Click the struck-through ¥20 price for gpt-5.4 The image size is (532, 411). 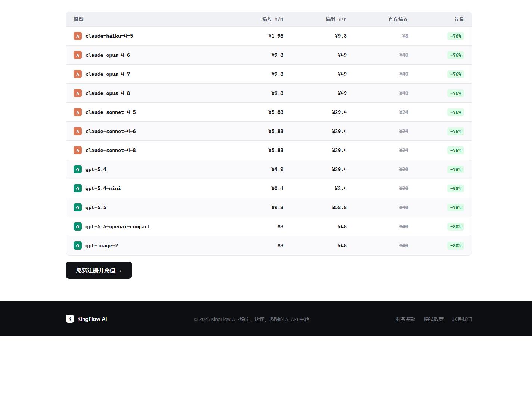click(x=404, y=169)
